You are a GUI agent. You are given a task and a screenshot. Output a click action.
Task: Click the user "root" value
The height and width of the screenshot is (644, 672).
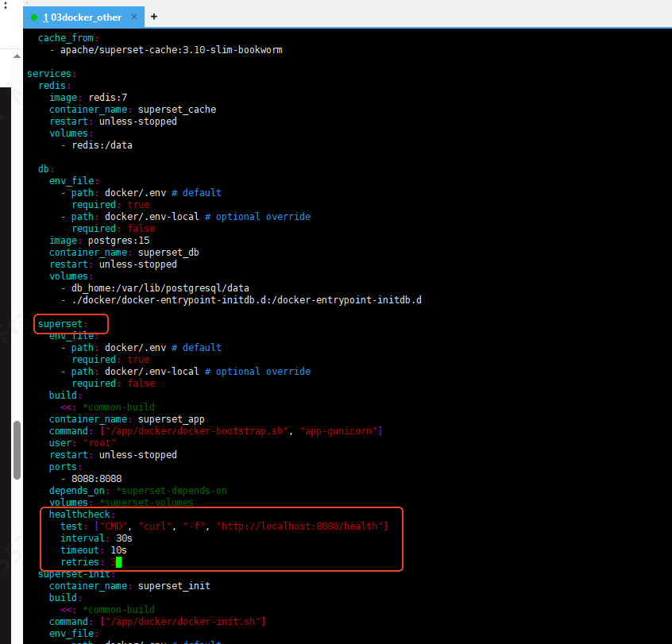(x=99, y=443)
